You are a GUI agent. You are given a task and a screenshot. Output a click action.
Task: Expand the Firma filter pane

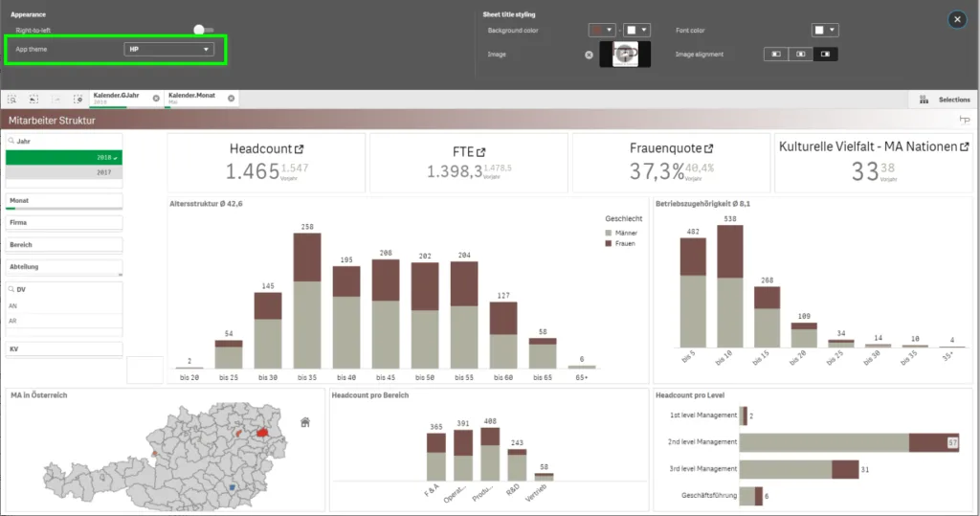coord(64,223)
